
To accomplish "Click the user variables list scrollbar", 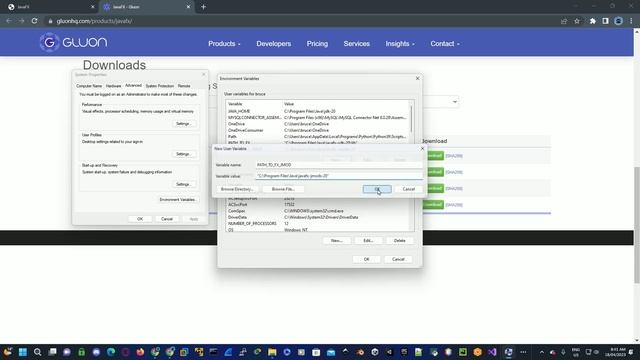I will pyautogui.click(x=411, y=118).
